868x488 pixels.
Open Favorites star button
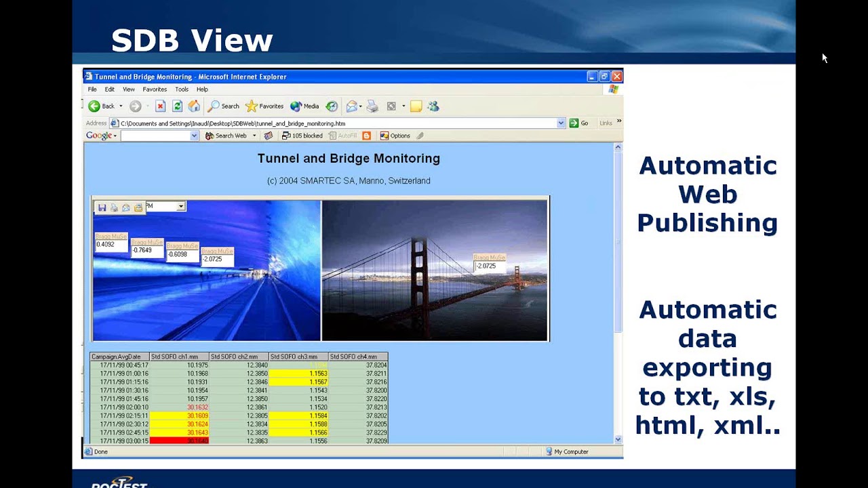click(264, 106)
